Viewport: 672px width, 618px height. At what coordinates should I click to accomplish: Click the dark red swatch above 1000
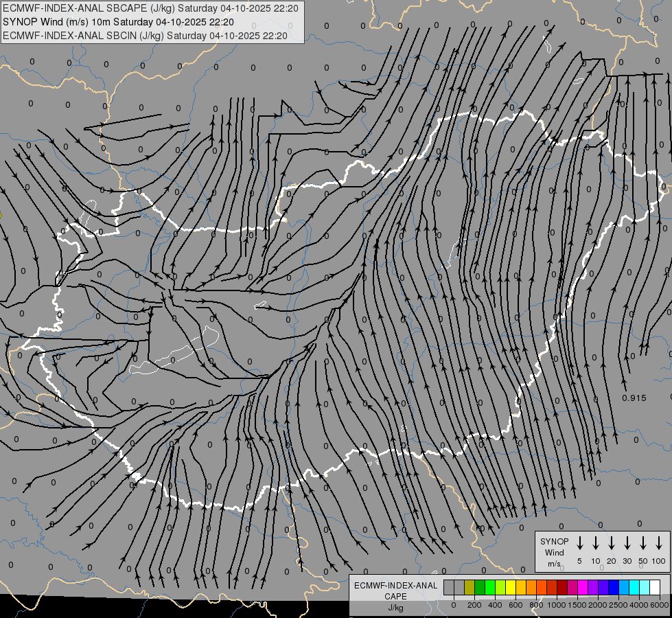pyautogui.click(x=562, y=587)
